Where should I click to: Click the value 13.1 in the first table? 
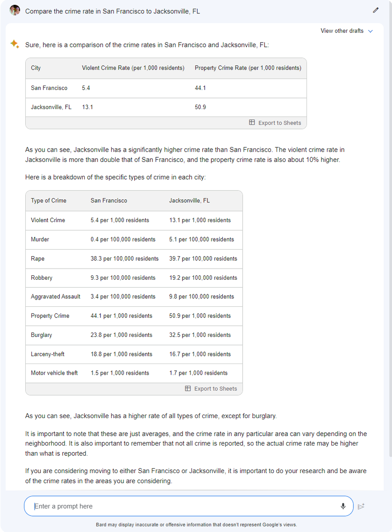pos(88,107)
